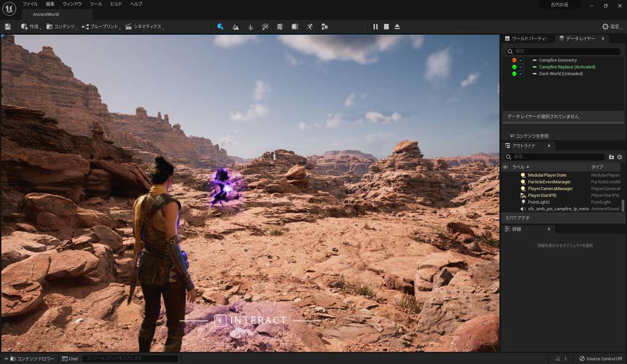Screen dimensions: 627x364
Task: Open the シネマティクス (Cinematics) dropdown
Action: click(145, 27)
